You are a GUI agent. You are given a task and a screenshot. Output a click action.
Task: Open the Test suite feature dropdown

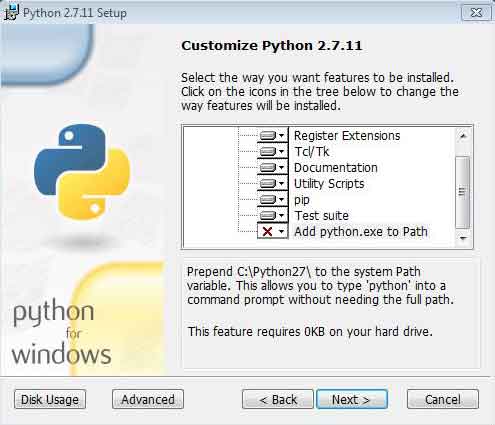tap(272, 215)
